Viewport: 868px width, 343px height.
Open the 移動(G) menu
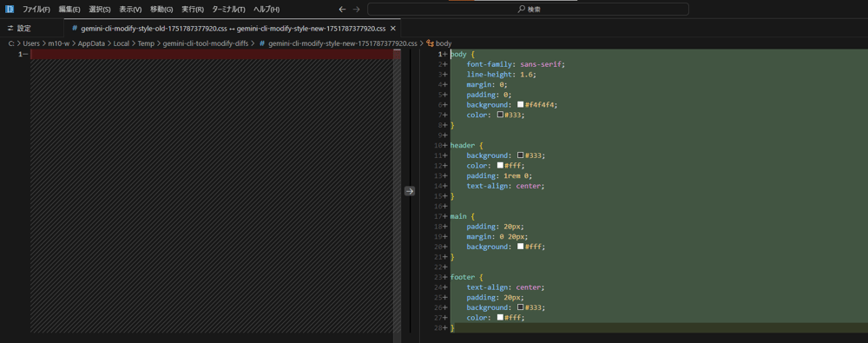point(161,10)
